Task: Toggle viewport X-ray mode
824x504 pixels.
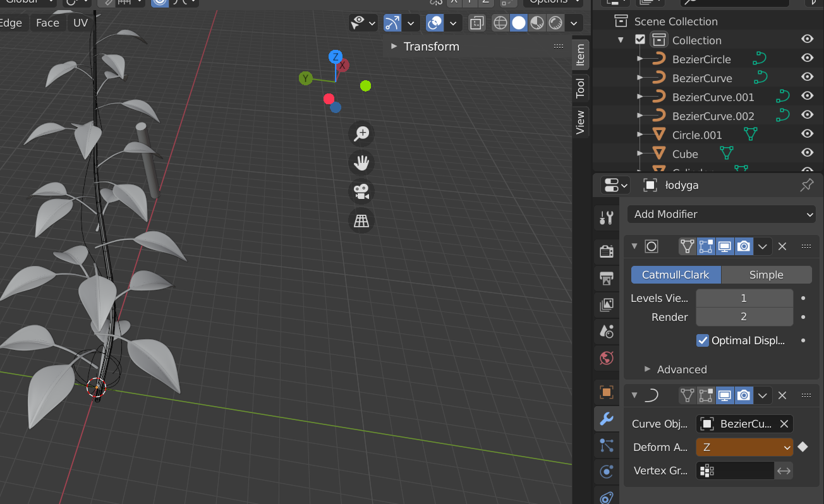Action: [477, 23]
